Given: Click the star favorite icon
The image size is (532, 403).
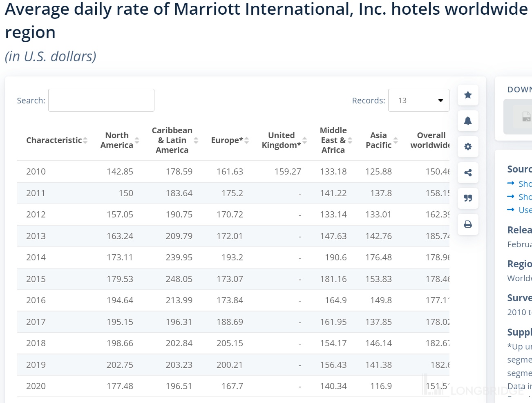Looking at the screenshot, I should pos(468,95).
